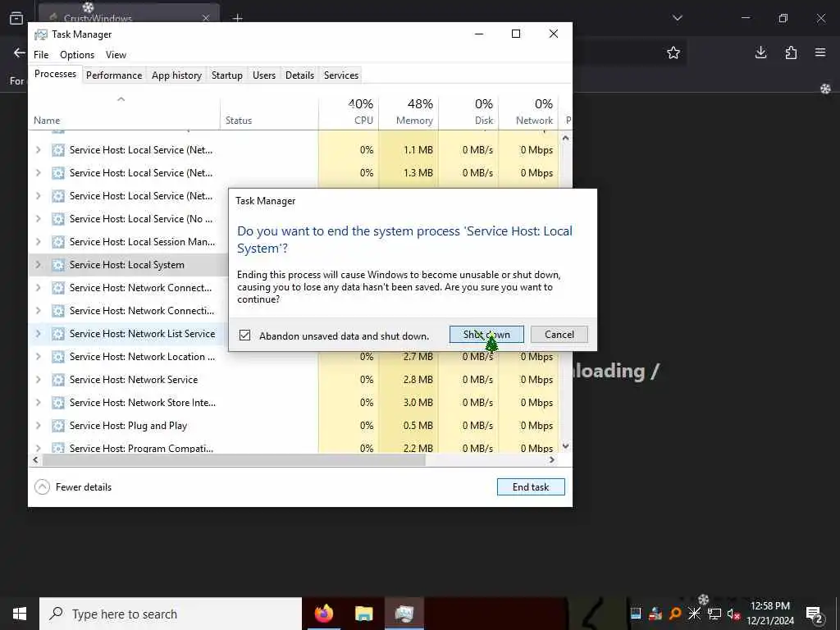Switch to the Services tab
The image size is (840, 630).
tap(341, 75)
